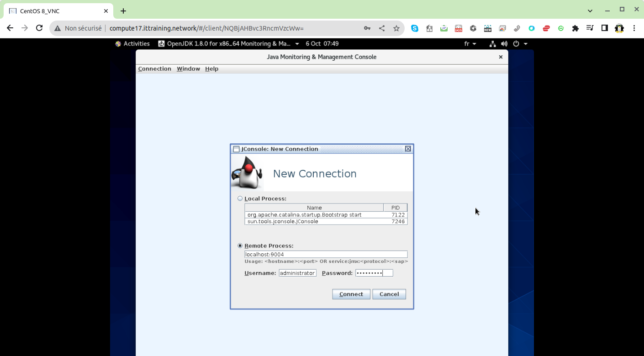Select the Local Process radio button
The image size is (644, 356).
tap(240, 199)
